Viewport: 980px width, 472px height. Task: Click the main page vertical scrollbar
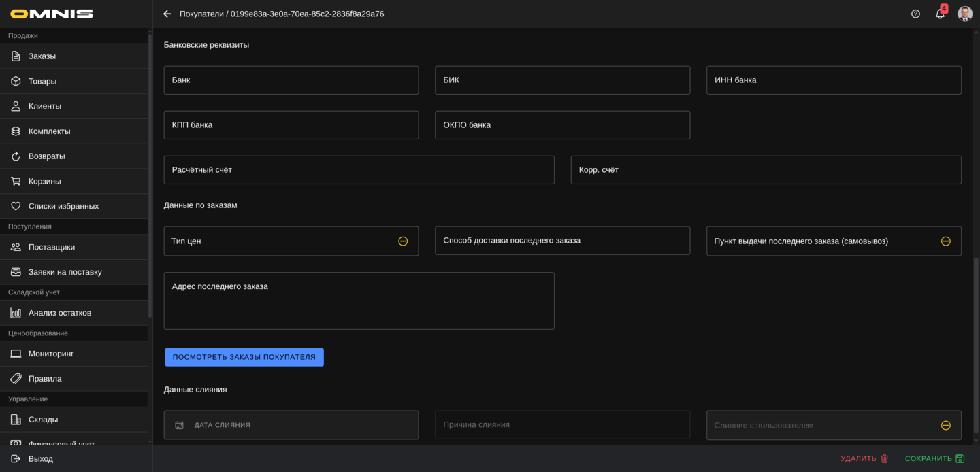(x=976, y=345)
